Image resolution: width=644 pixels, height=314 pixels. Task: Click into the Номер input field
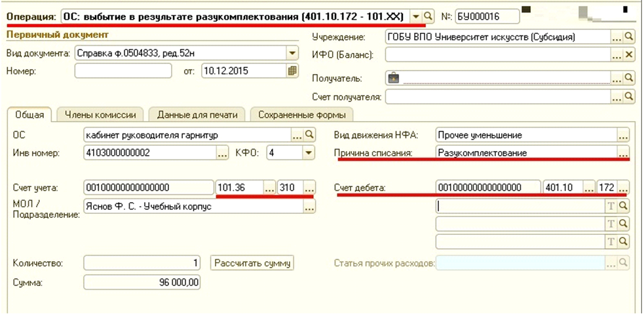pos(123,71)
